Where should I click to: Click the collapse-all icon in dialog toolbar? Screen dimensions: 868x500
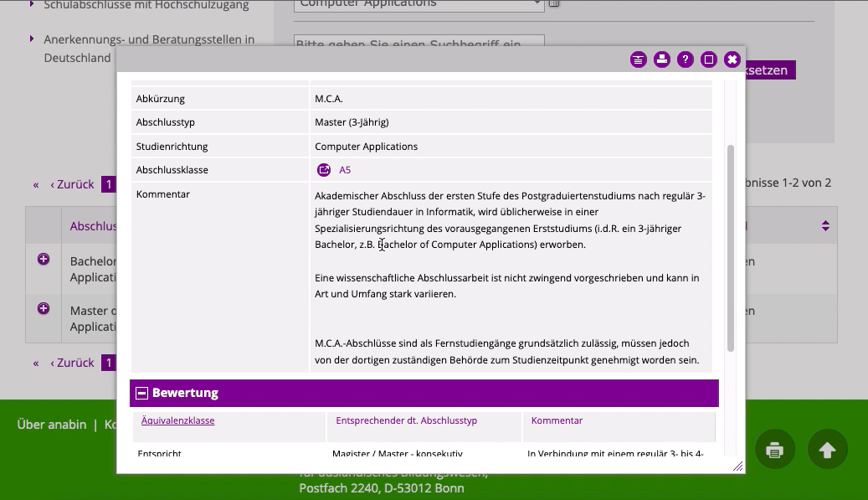click(639, 59)
